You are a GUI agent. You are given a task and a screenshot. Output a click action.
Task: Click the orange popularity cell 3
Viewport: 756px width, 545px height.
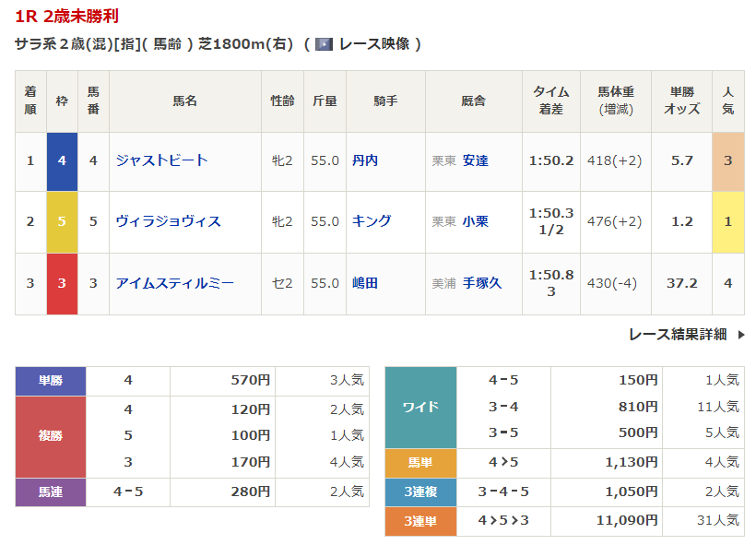[728, 161]
